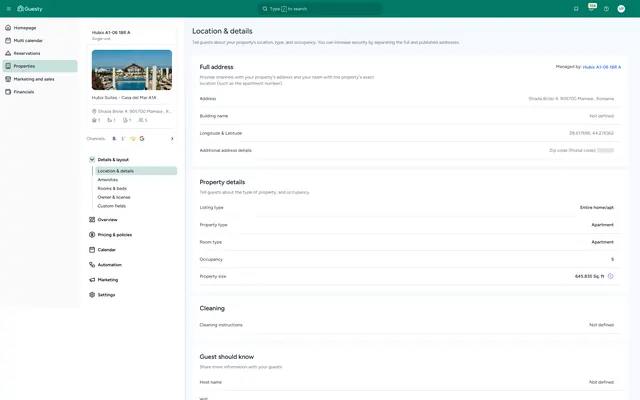This screenshot has width=640, height=400.
Task: Expand the Overview section
Action: (x=107, y=220)
